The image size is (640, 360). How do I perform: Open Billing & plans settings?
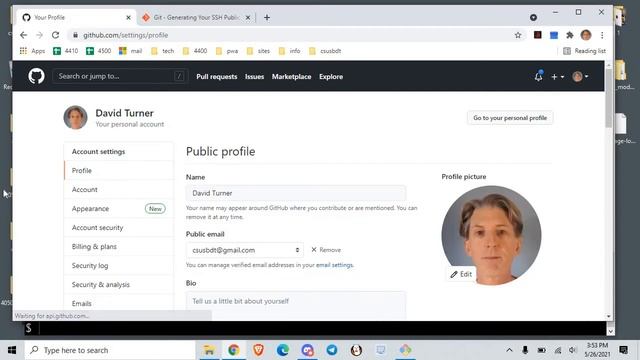point(119,247)
